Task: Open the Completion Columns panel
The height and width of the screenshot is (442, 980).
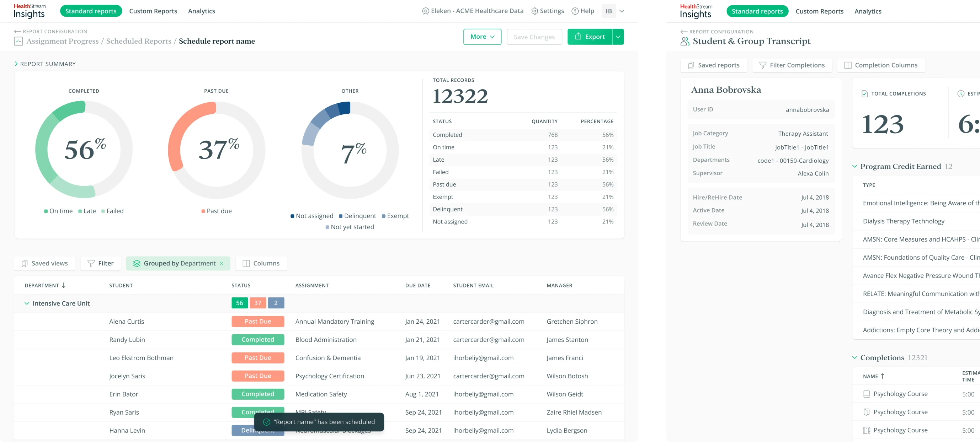Action: (x=881, y=65)
